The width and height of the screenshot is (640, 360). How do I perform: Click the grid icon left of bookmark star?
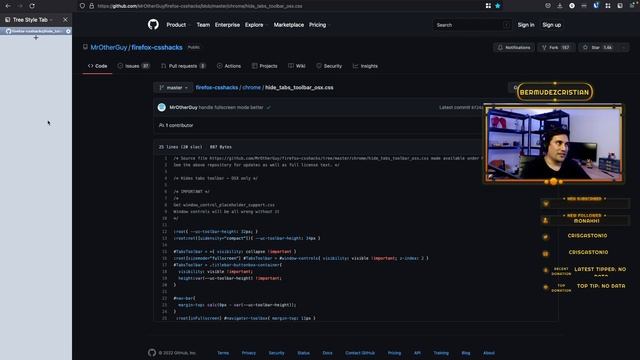click(488, 6)
